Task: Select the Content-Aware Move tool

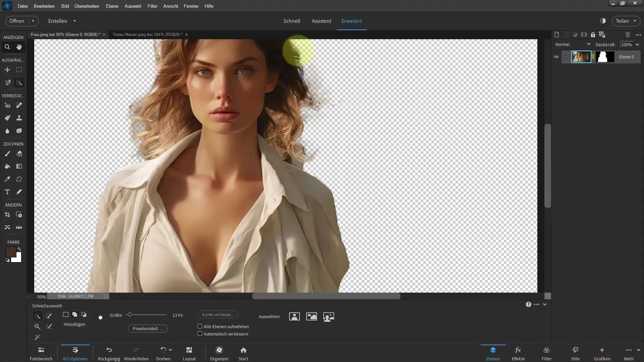Action: point(7,228)
